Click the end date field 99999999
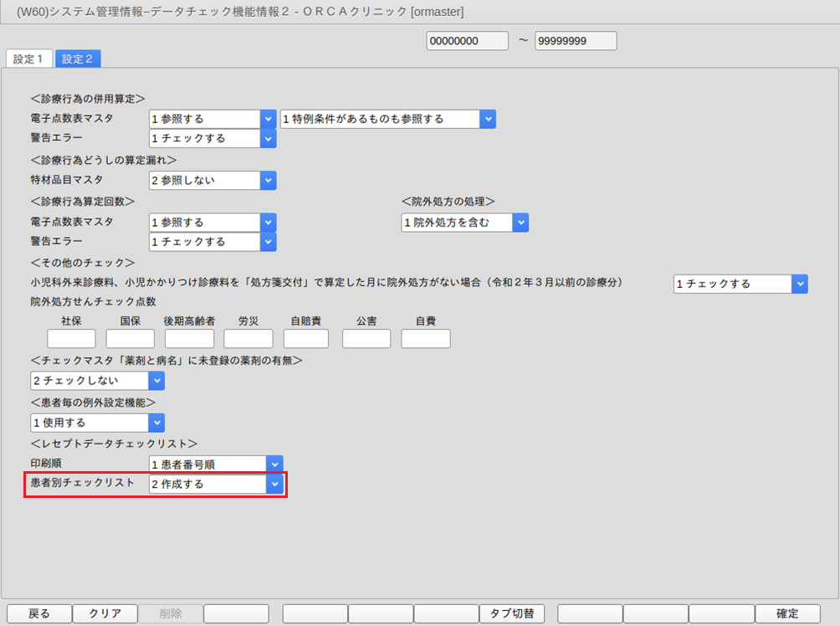The height and width of the screenshot is (626, 840). [576, 41]
